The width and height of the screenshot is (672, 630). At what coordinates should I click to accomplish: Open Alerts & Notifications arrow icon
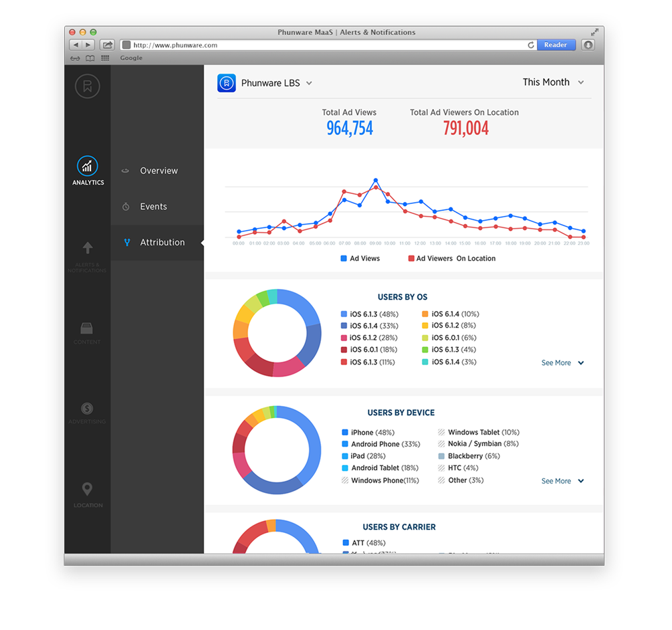88,247
